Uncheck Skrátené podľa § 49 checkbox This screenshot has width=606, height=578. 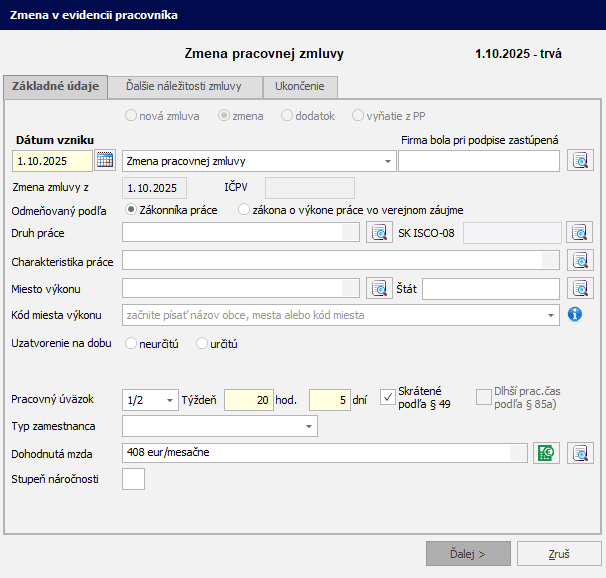pyautogui.click(x=388, y=399)
